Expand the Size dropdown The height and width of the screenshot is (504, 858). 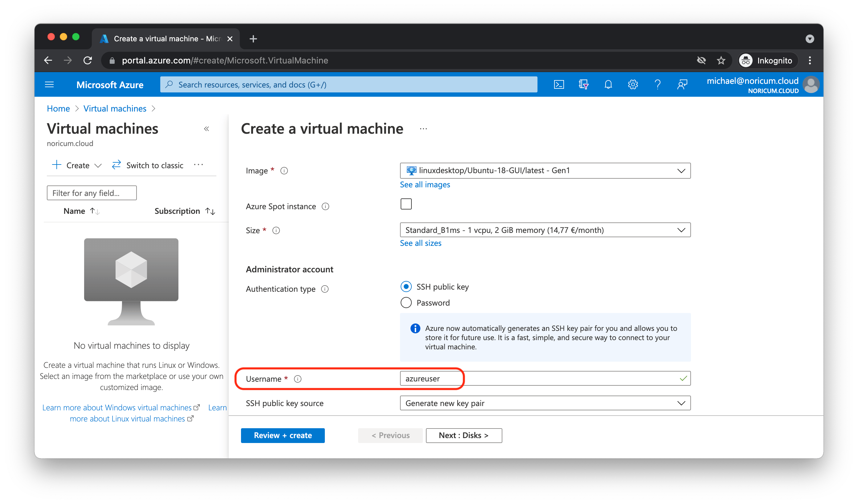[x=545, y=230]
